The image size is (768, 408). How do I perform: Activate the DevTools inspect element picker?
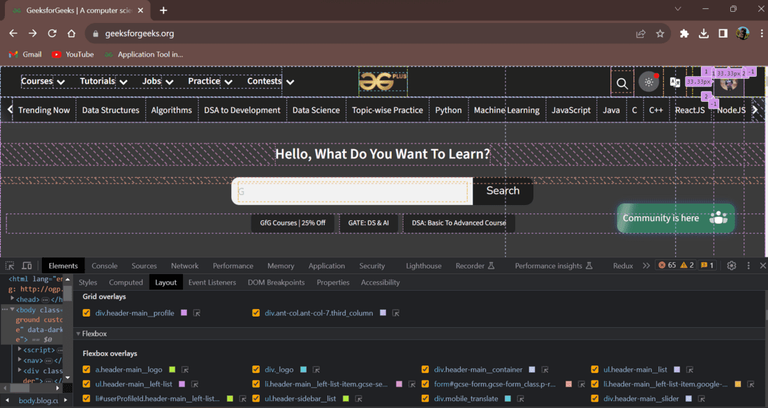pyautogui.click(x=10, y=265)
